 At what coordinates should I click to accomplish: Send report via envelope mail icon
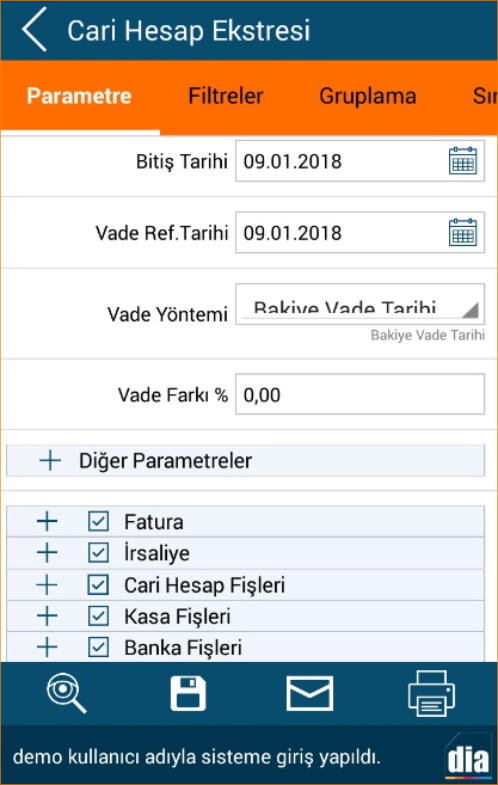310,694
